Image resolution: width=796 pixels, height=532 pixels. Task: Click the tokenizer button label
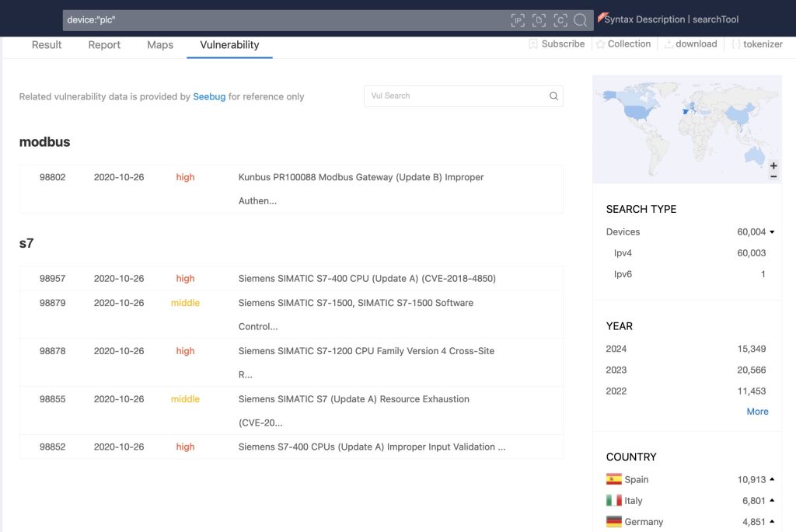click(x=763, y=44)
